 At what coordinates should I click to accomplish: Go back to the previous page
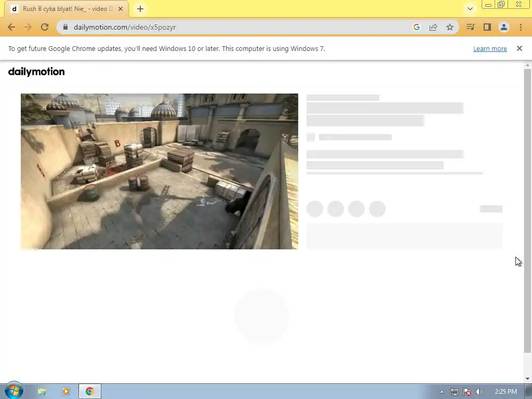[x=11, y=27]
